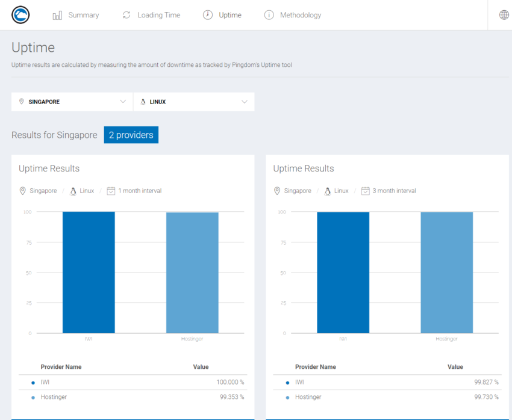512x420 pixels.
Task: Open the Methodology tab
Action: 300,15
